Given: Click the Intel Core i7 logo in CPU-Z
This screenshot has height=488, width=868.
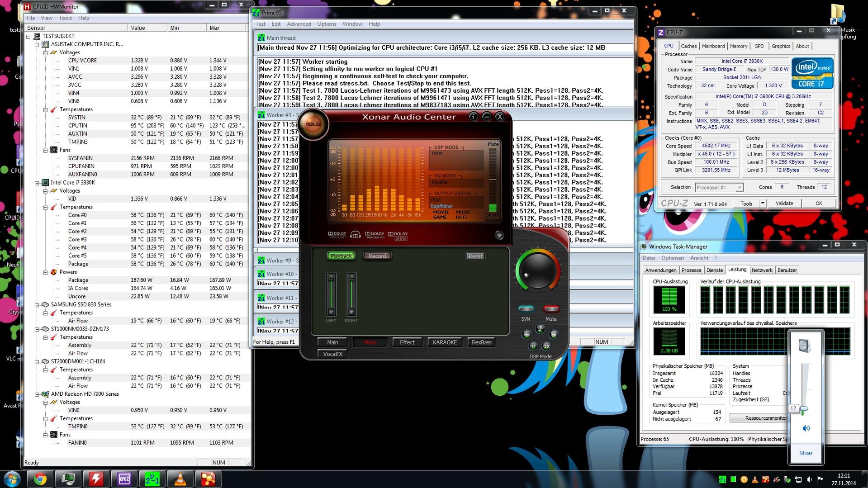Looking at the screenshot, I should pos(812,73).
